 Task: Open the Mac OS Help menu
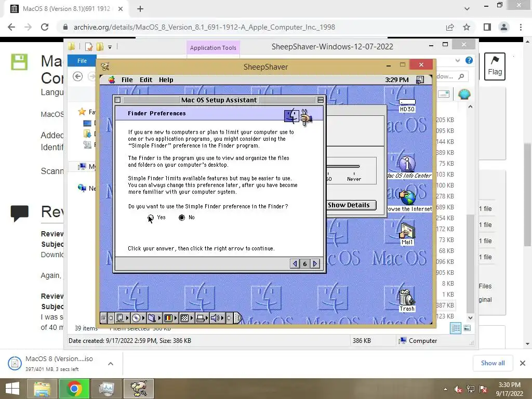point(166,79)
